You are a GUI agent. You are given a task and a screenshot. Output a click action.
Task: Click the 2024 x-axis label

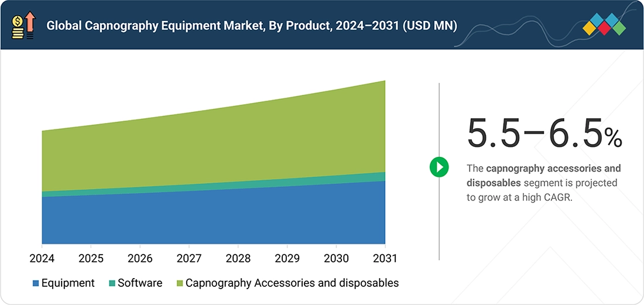[42, 259]
